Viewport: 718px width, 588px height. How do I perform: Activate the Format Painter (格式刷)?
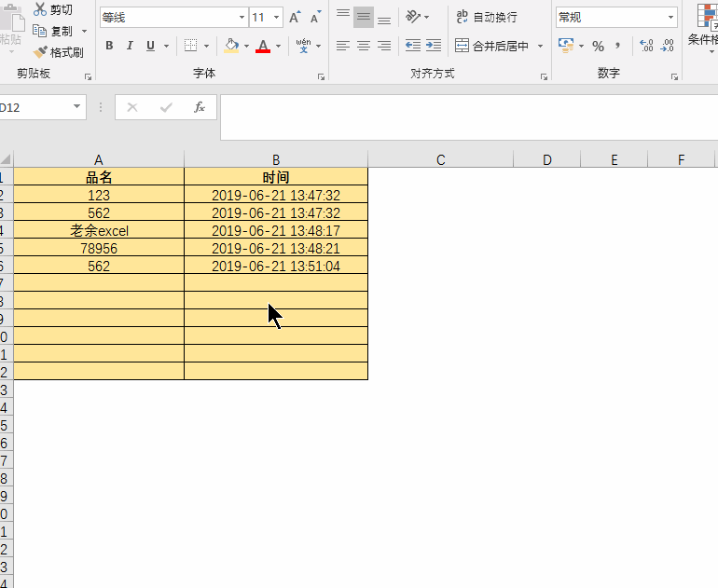pos(59,52)
